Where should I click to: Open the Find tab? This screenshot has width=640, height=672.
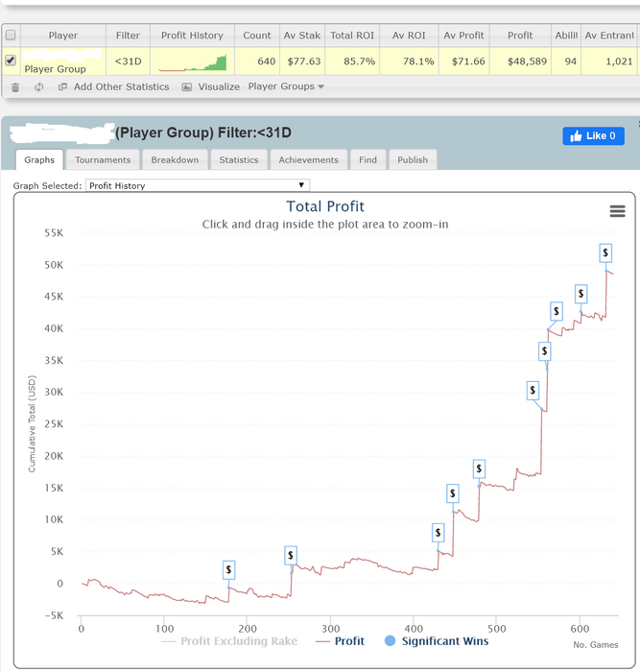(x=368, y=160)
